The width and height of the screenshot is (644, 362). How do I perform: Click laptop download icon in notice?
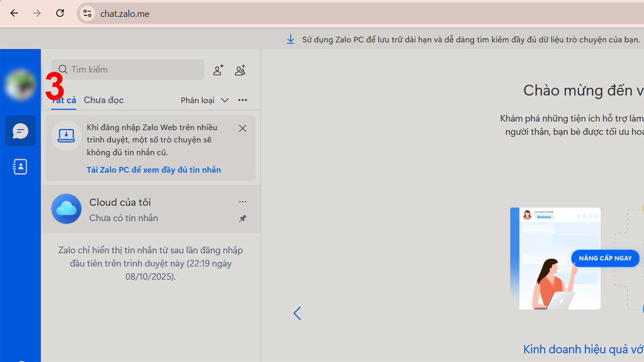[66, 135]
